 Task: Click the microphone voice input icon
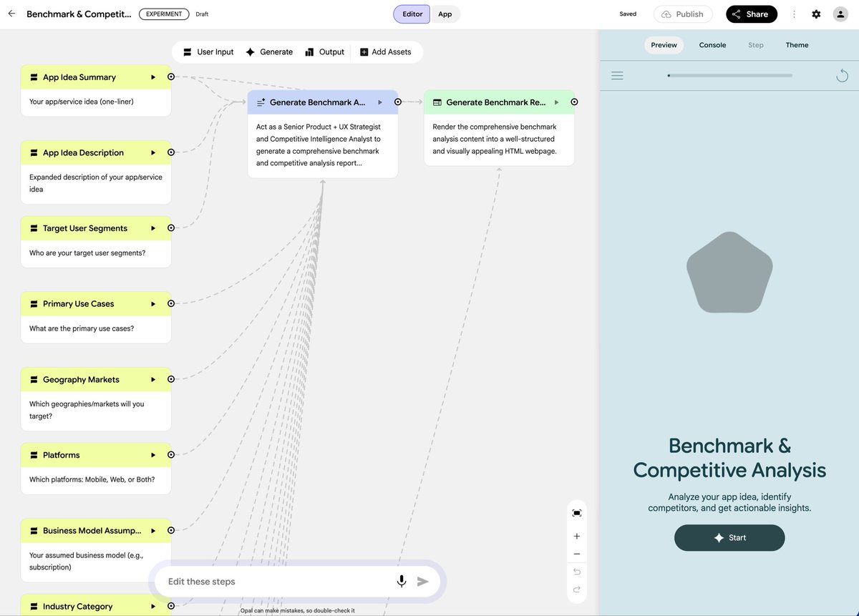[402, 582]
